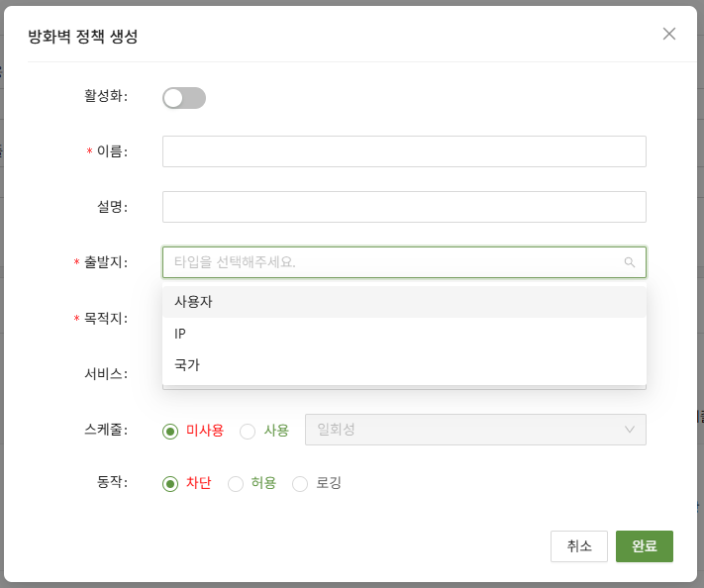Set action to 차단 radio button
This screenshot has width=704, height=588.
(x=170, y=484)
